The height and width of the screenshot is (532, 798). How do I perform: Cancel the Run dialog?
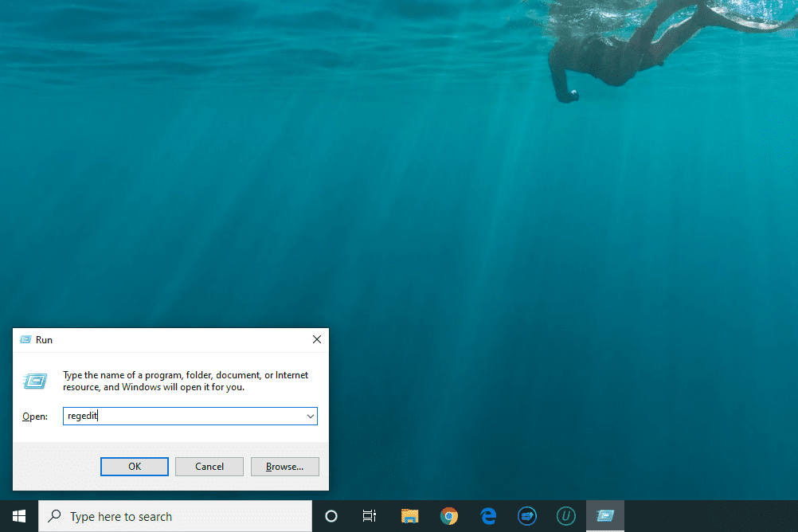209,467
